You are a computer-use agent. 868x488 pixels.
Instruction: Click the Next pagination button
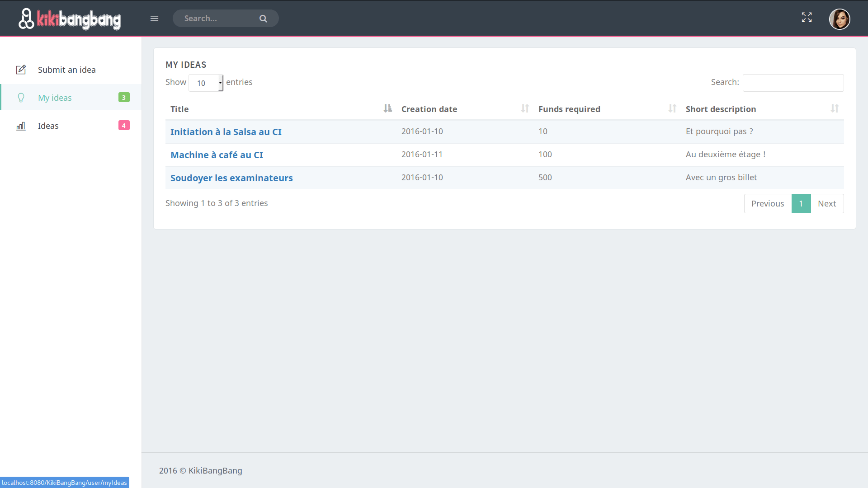pos(826,204)
